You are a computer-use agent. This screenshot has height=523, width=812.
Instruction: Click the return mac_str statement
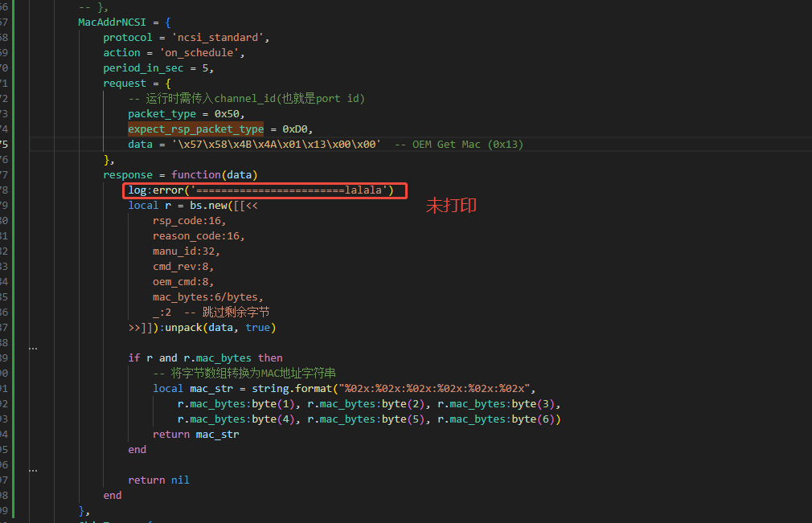195,435
